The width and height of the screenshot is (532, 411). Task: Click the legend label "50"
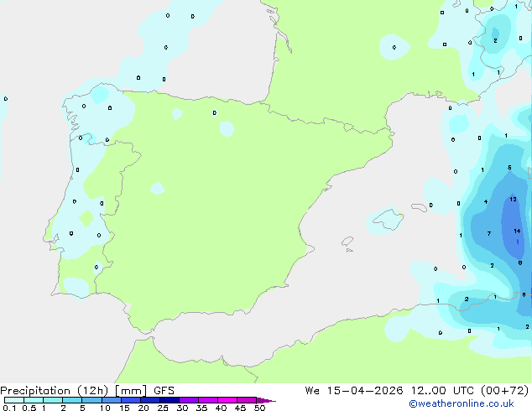pos(259,408)
